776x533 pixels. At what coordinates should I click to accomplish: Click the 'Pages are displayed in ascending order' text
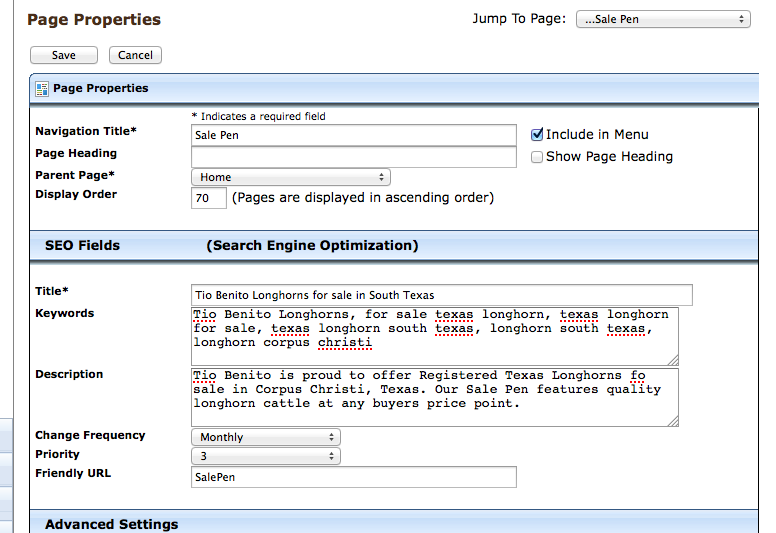[x=363, y=197]
